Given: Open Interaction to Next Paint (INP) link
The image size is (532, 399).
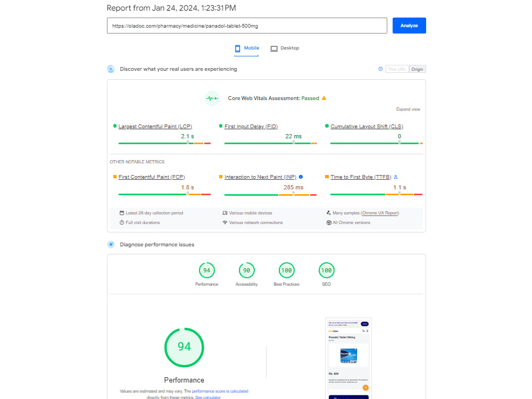Looking at the screenshot, I should [x=260, y=177].
